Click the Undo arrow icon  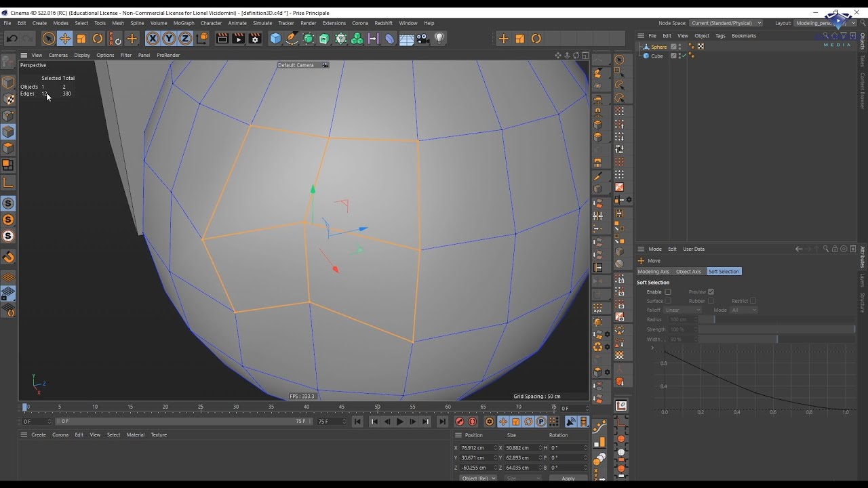[x=12, y=39]
